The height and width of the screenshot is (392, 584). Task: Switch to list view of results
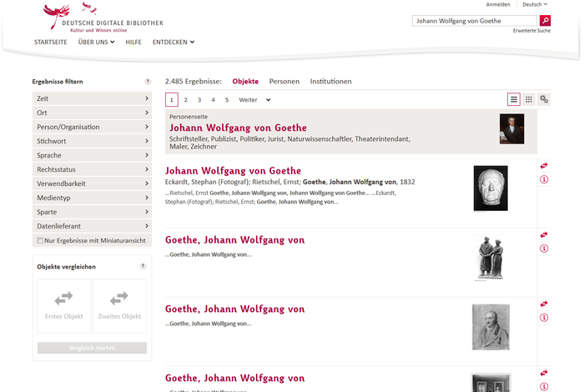coord(514,99)
